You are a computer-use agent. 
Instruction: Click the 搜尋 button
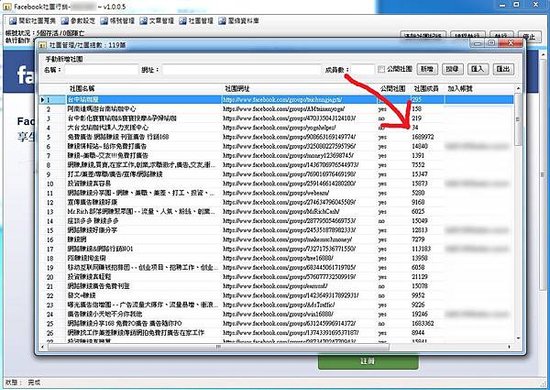pyautogui.click(x=452, y=69)
